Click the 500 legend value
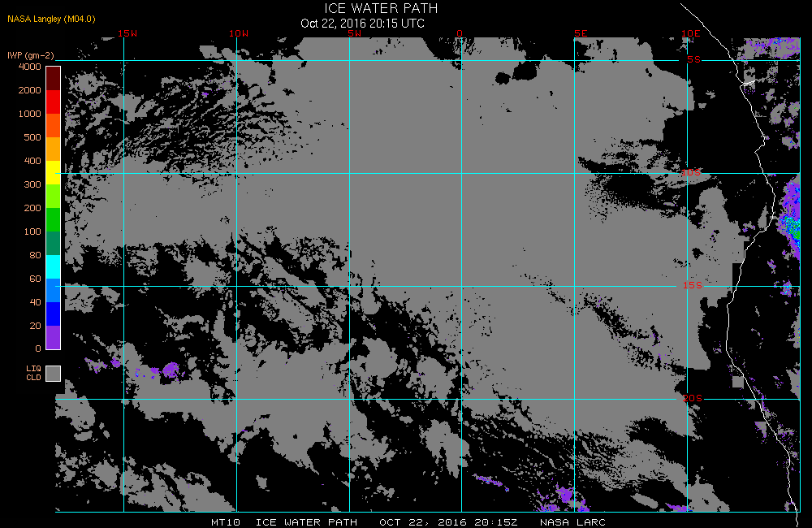The width and height of the screenshot is (812, 528). pyautogui.click(x=32, y=137)
